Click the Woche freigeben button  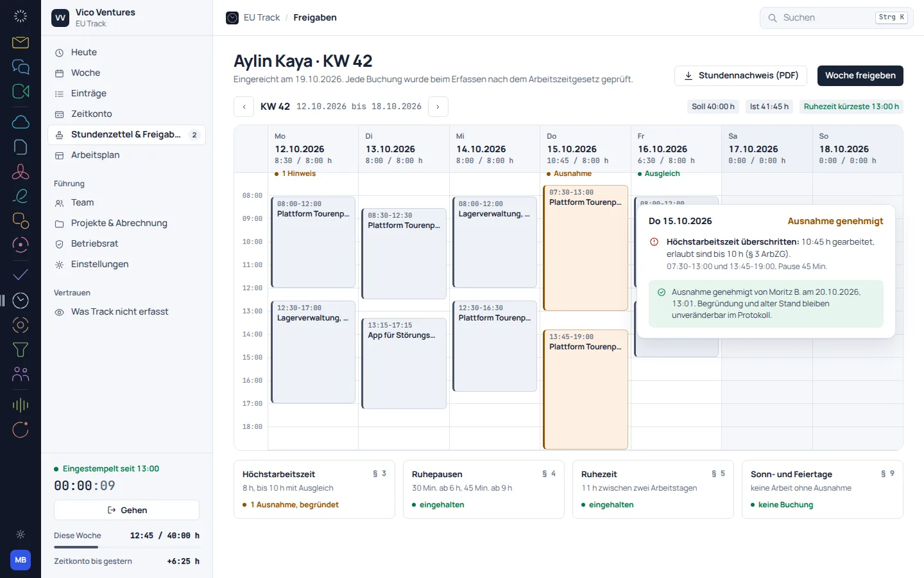(860, 76)
